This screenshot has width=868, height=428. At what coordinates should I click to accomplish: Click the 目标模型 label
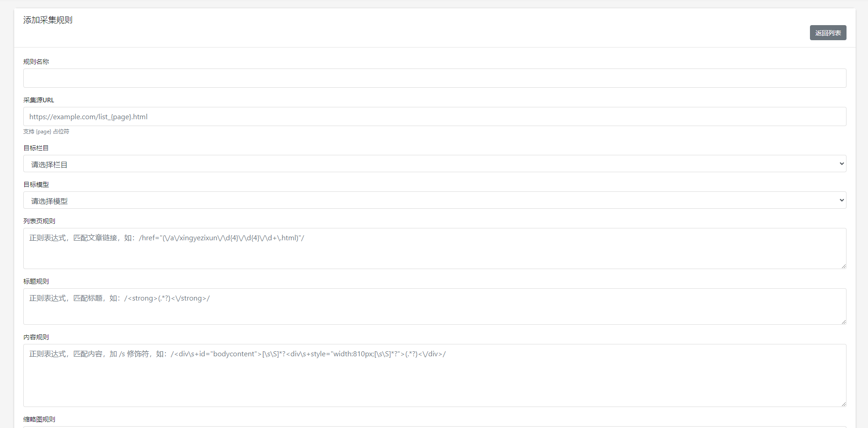pyautogui.click(x=36, y=185)
